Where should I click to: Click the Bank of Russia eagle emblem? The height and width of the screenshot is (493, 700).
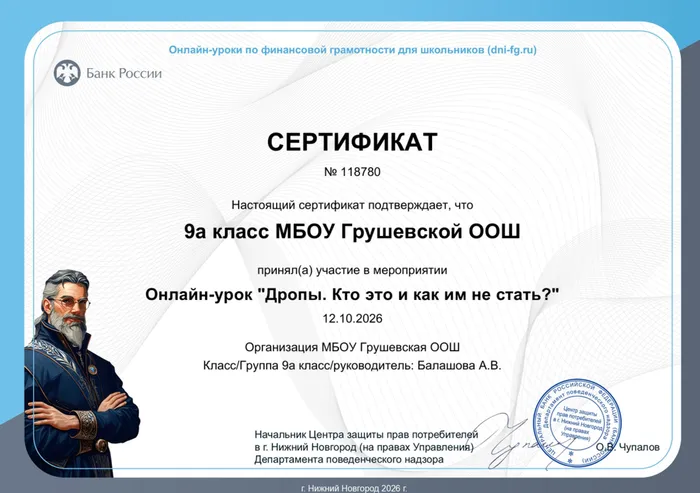tap(67, 73)
